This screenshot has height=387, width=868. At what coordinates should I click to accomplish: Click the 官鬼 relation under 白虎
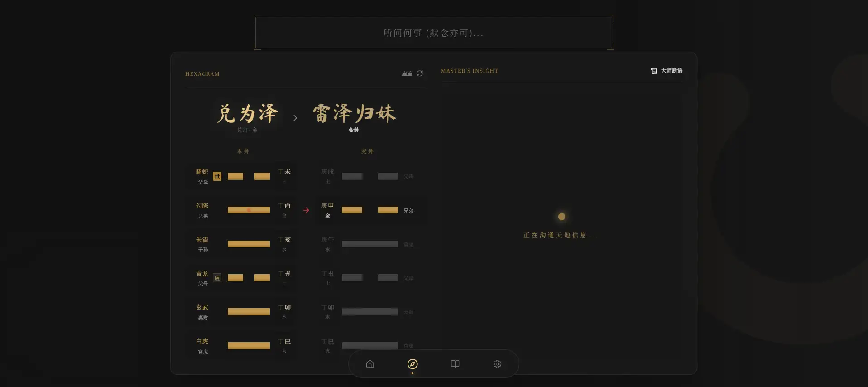tap(203, 352)
